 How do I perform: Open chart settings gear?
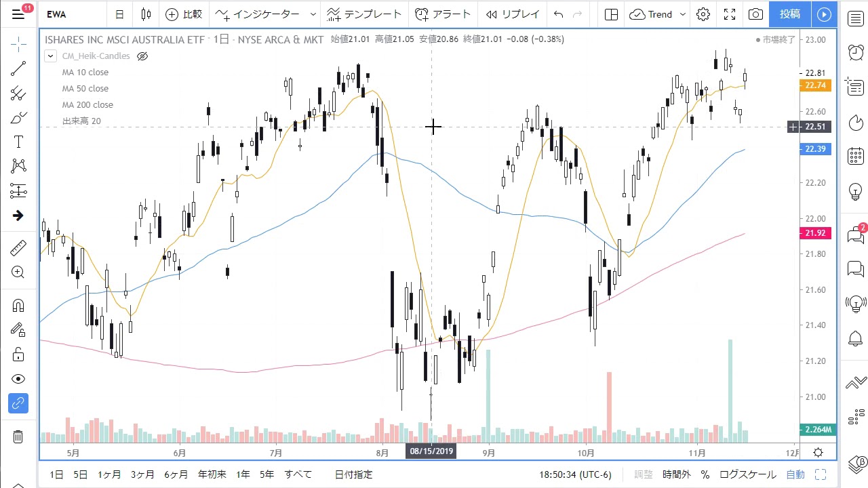(703, 14)
